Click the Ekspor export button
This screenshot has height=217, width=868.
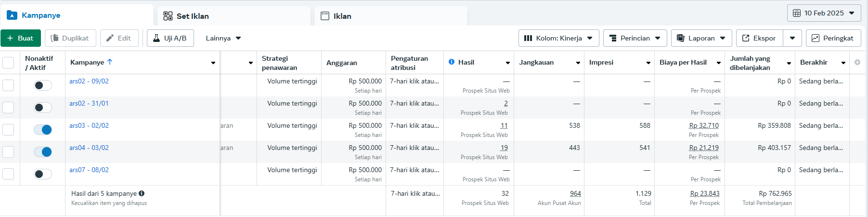coord(759,38)
